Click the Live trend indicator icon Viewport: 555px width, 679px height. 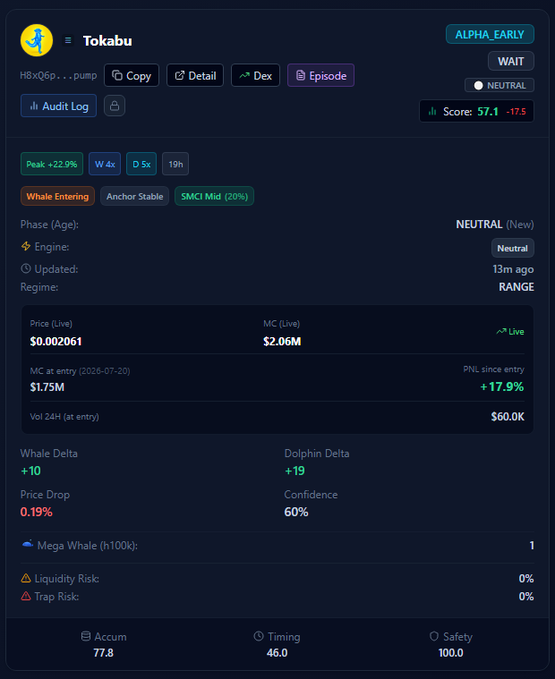coord(501,331)
